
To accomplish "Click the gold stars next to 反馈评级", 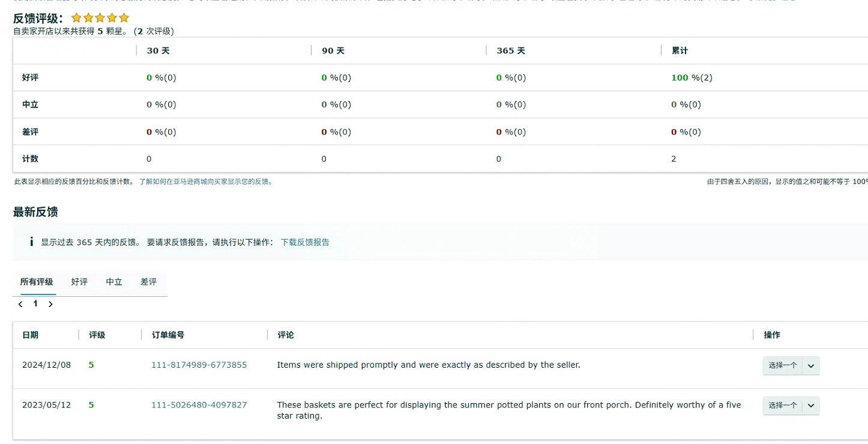I will [100, 18].
